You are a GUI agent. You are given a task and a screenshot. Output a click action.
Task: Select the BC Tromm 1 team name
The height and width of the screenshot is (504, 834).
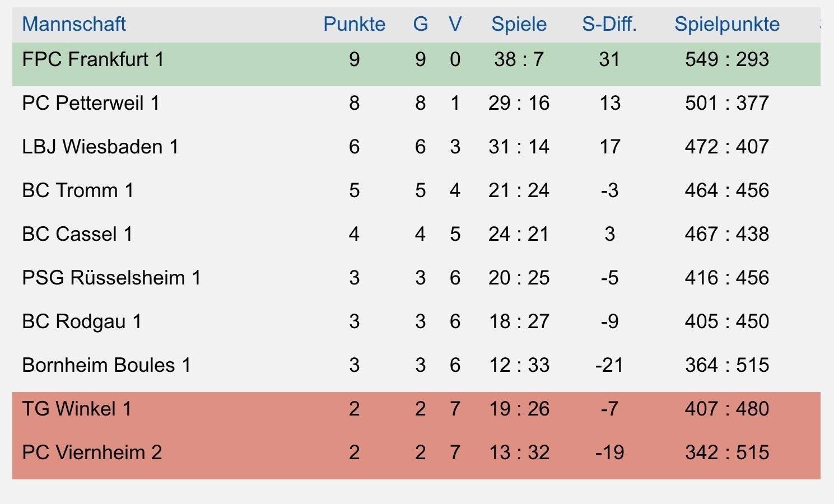pyautogui.click(x=78, y=190)
